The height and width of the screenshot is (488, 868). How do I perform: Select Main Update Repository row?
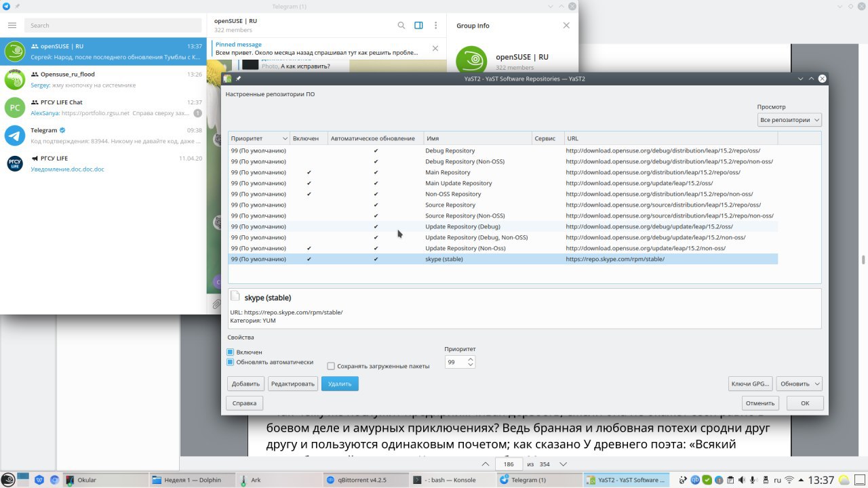(x=502, y=183)
